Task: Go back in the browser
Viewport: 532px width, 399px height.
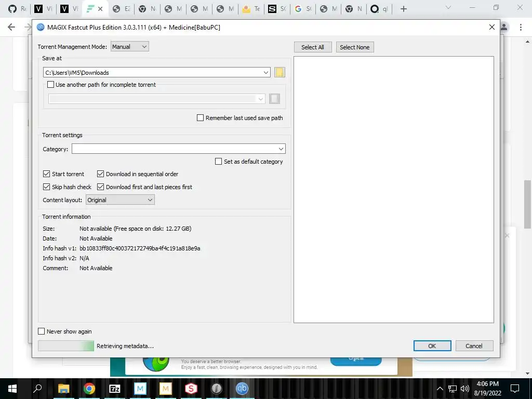Action: (11, 27)
